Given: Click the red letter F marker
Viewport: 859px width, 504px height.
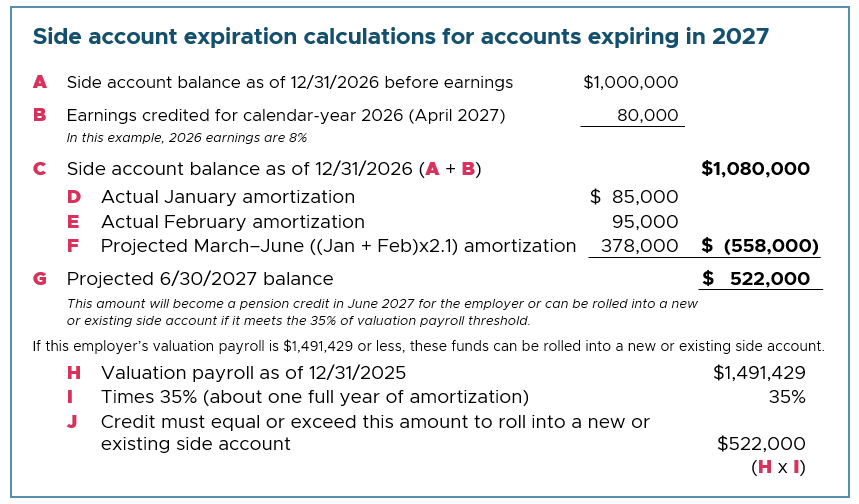Looking at the screenshot, I should pos(73,246).
